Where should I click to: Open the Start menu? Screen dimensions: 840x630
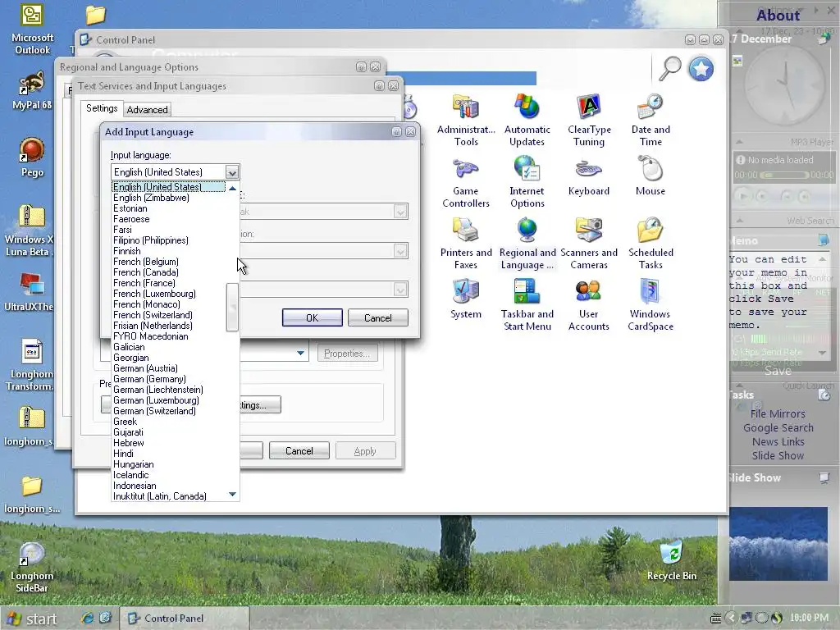pos(31,619)
